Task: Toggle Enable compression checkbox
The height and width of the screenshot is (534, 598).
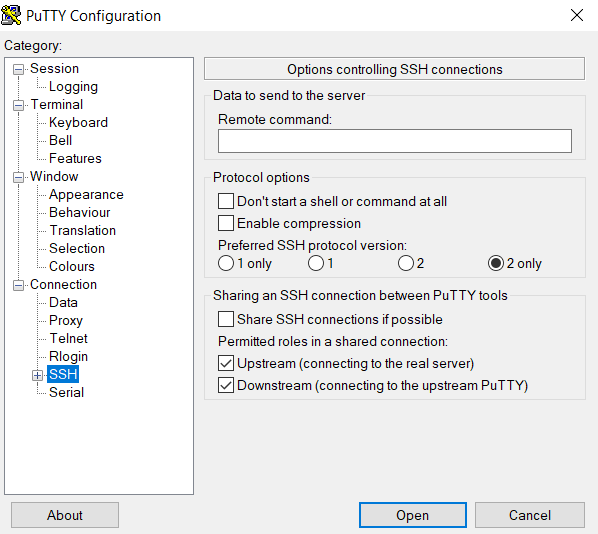Action: click(226, 223)
